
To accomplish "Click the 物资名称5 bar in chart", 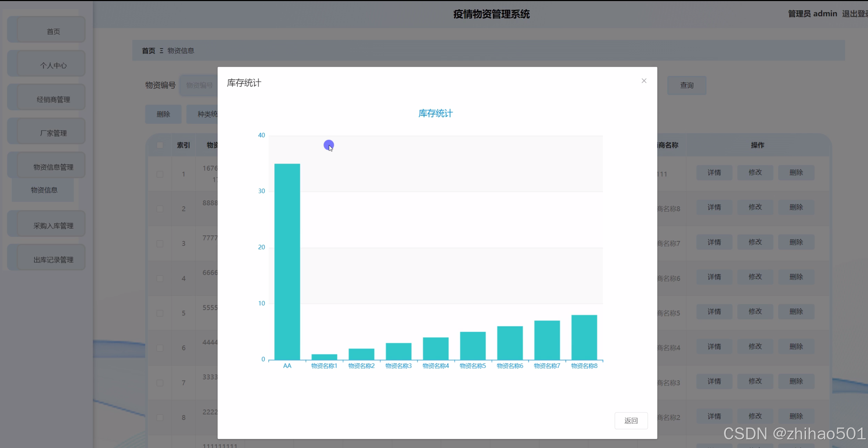I will [472, 346].
